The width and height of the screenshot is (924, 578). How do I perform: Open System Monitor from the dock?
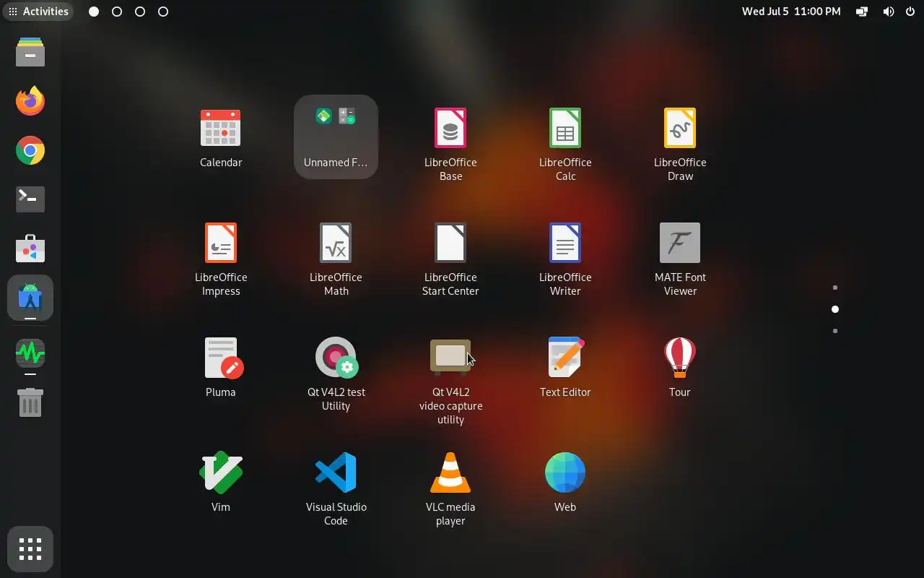click(30, 353)
